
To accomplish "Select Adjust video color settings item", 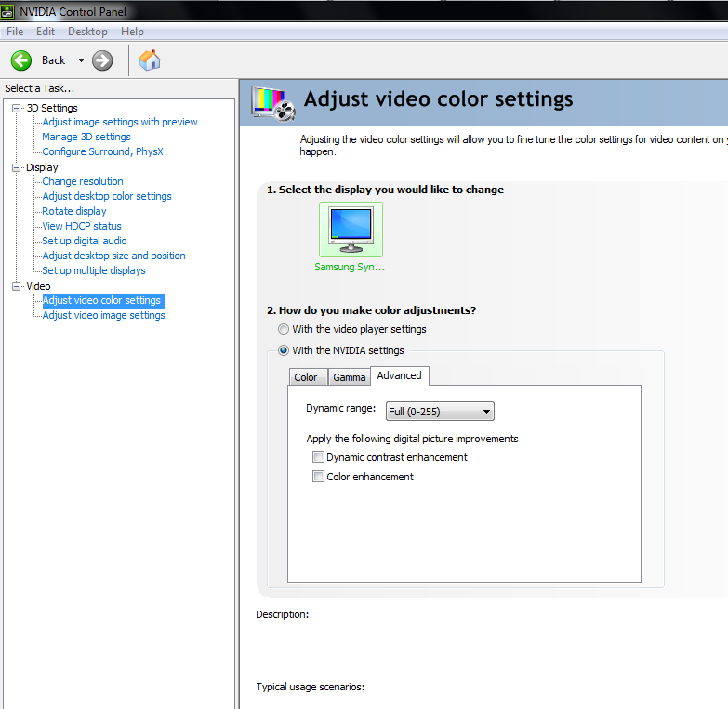I will [103, 301].
